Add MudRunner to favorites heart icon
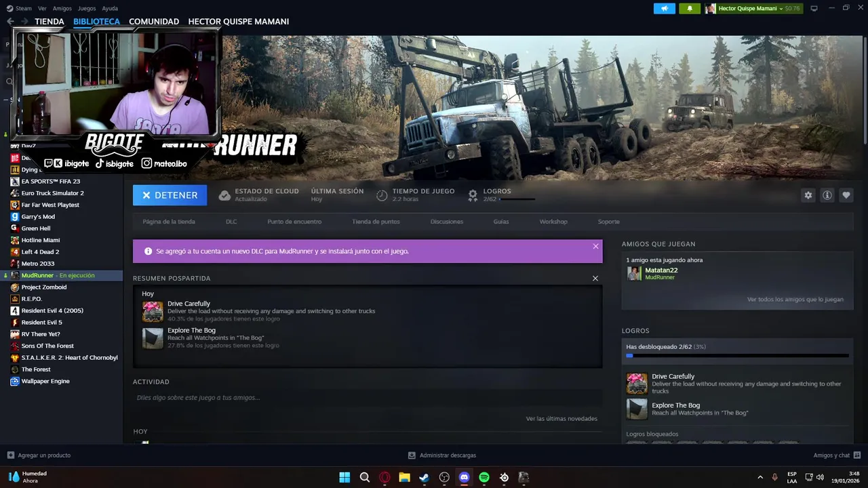 [846, 195]
